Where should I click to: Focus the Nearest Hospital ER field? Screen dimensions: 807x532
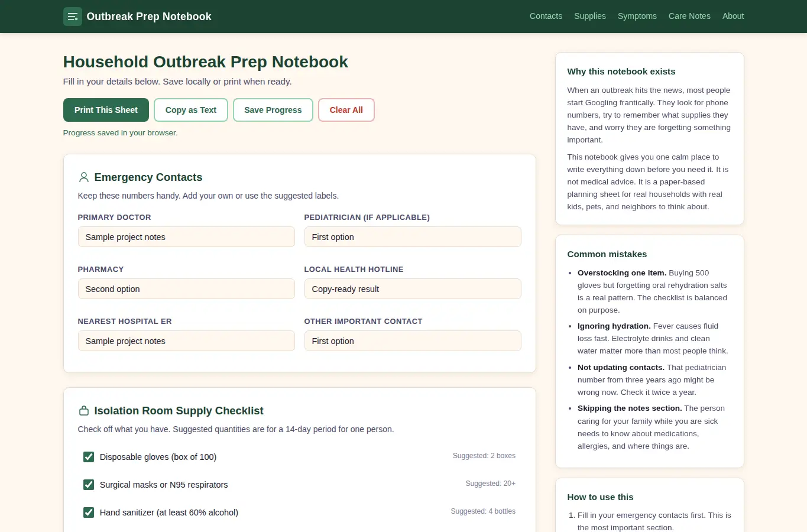186,341
